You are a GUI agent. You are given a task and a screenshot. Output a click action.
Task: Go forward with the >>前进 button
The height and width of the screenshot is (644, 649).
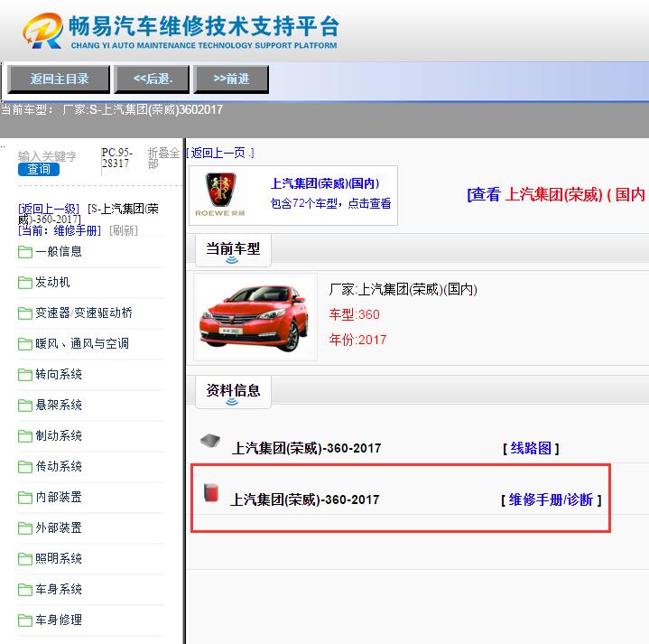point(231,79)
